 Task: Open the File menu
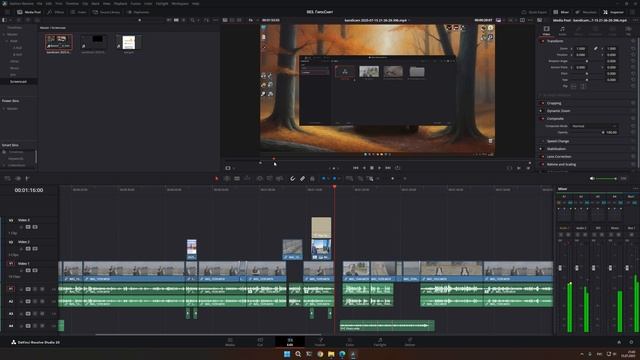40,3
